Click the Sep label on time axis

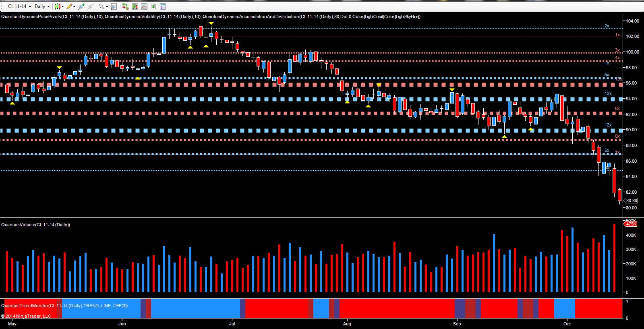(457, 324)
